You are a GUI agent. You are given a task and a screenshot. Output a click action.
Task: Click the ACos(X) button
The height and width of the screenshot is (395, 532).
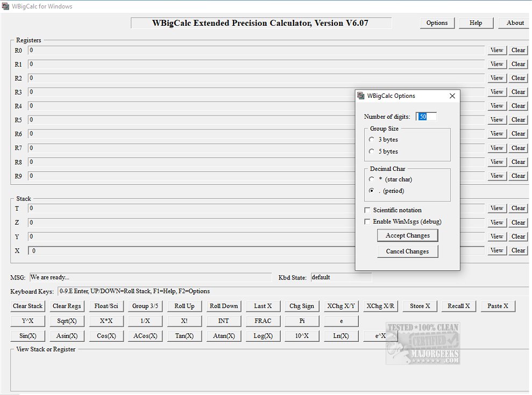[145, 336]
